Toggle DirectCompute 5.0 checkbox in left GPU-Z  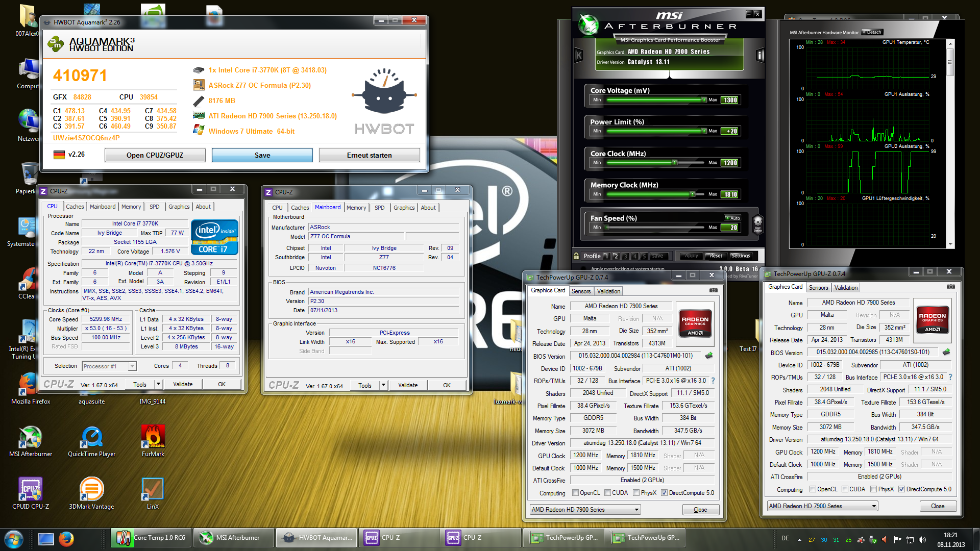[664, 493]
